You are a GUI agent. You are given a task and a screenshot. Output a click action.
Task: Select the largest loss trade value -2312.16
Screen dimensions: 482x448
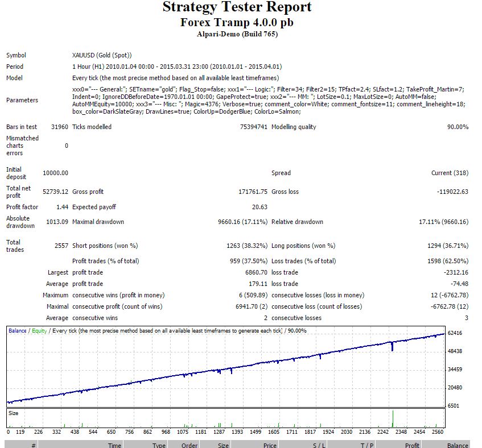click(x=456, y=272)
